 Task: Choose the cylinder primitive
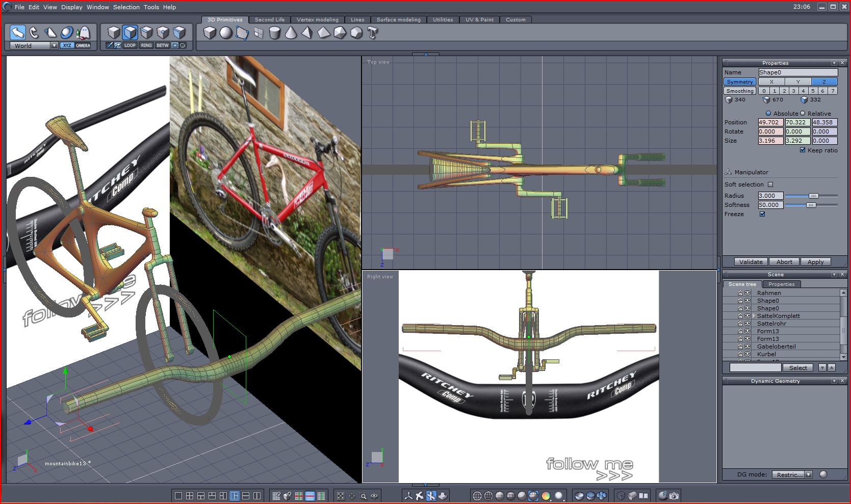click(x=274, y=33)
